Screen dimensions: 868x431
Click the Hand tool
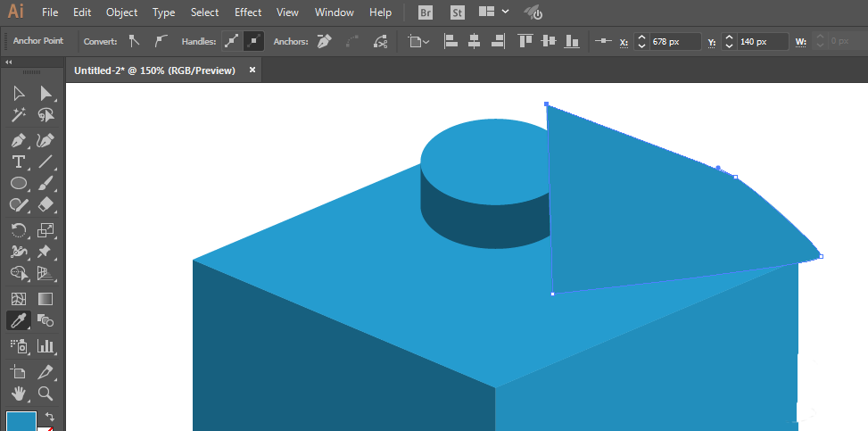click(19, 394)
